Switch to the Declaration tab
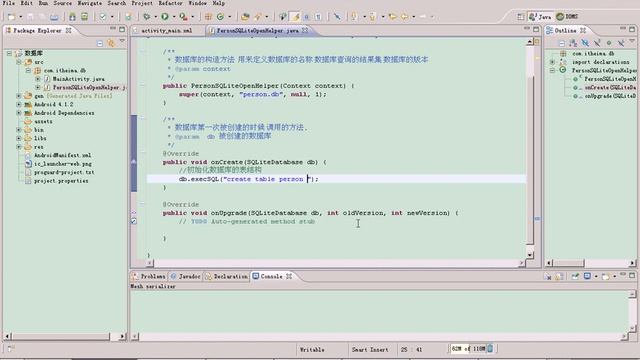This screenshot has width=640, height=360. click(227, 277)
